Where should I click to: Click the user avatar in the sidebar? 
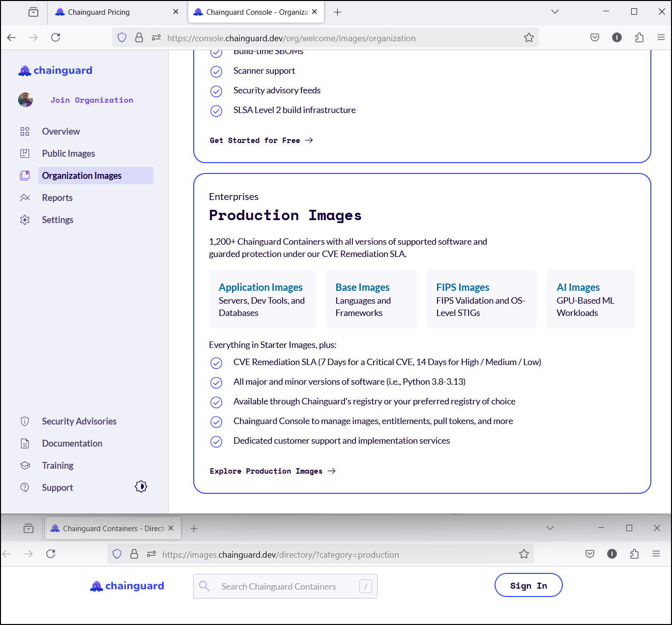tap(26, 100)
